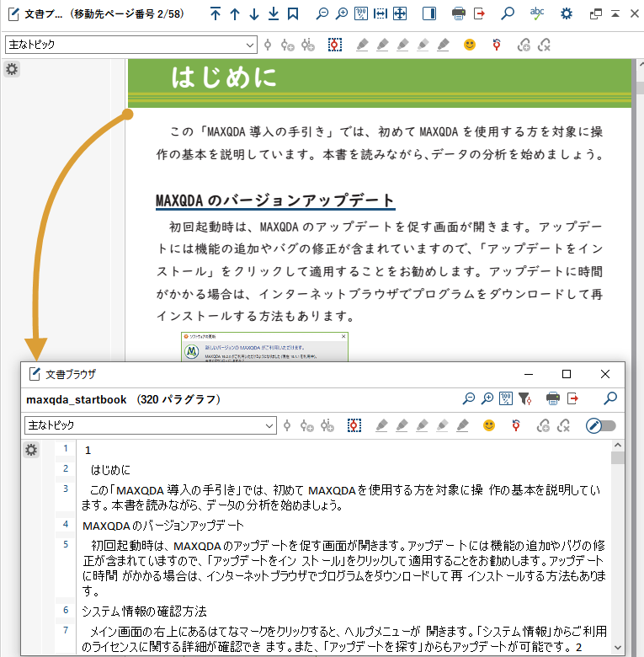The image size is (644, 657).
Task: Go to previous page with up arrow
Action: (x=235, y=13)
